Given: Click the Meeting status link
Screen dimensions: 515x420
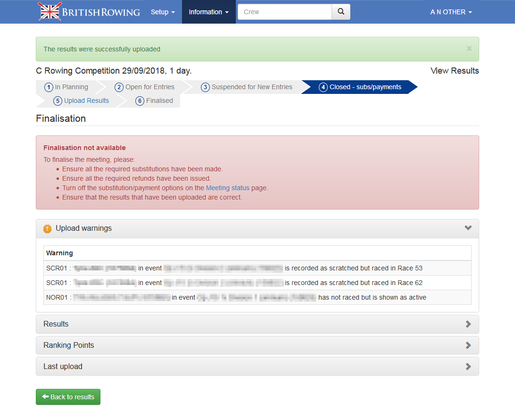Looking at the screenshot, I should pyautogui.click(x=227, y=188).
